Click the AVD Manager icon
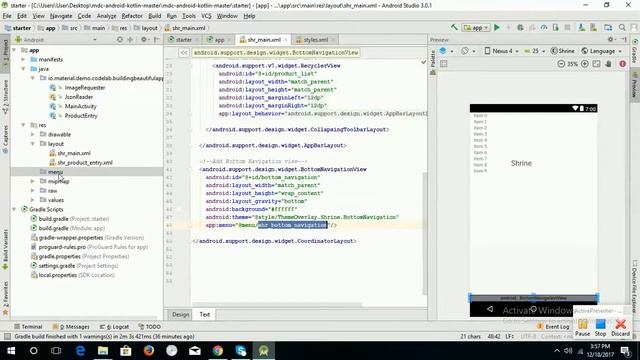Image resolution: width=640 pixels, height=360 pixels. (x=581, y=27)
